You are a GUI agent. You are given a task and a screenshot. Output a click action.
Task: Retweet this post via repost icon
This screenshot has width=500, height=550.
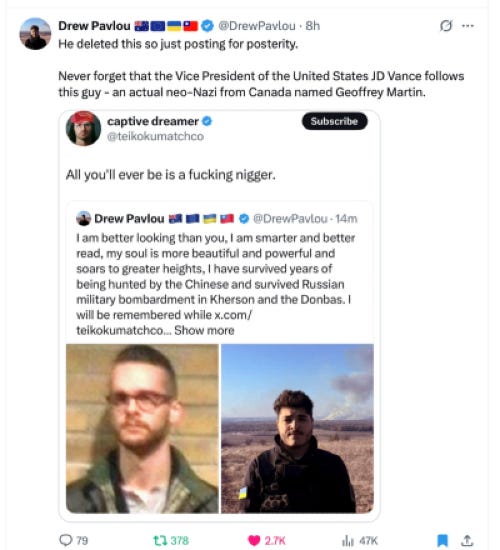[x=159, y=540]
